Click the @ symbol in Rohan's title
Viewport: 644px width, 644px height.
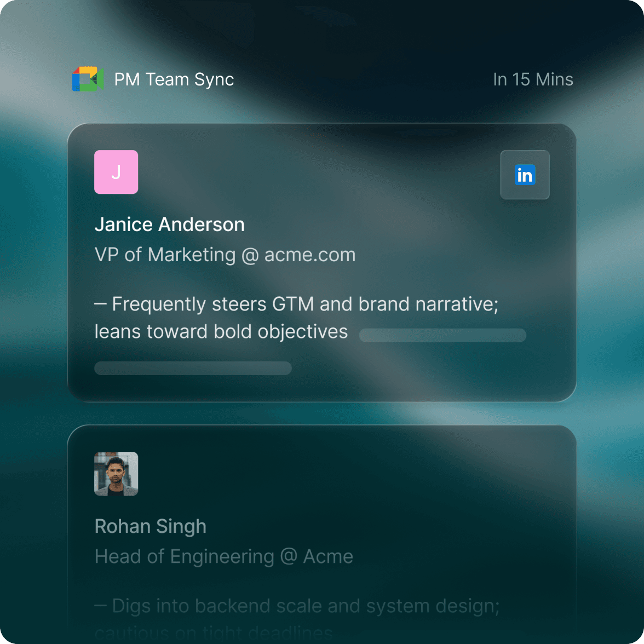click(x=289, y=556)
